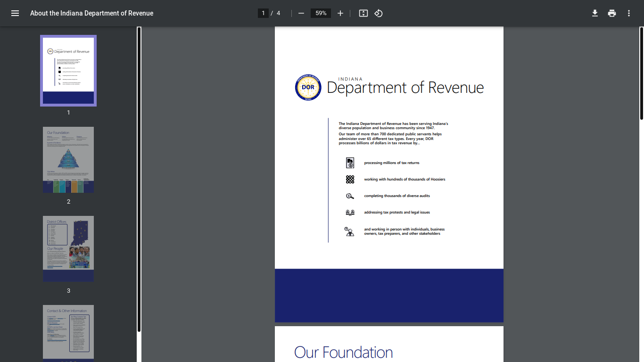Download the PDF file
644x362 pixels.
[x=595, y=13]
